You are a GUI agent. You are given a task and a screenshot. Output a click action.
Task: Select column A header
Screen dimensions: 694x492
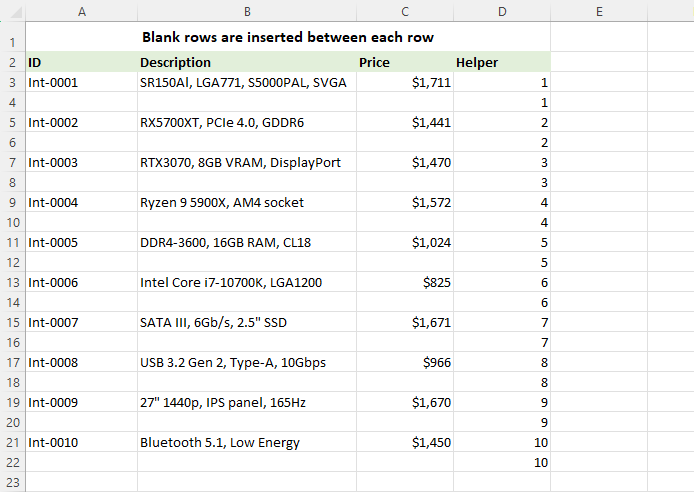(81, 11)
